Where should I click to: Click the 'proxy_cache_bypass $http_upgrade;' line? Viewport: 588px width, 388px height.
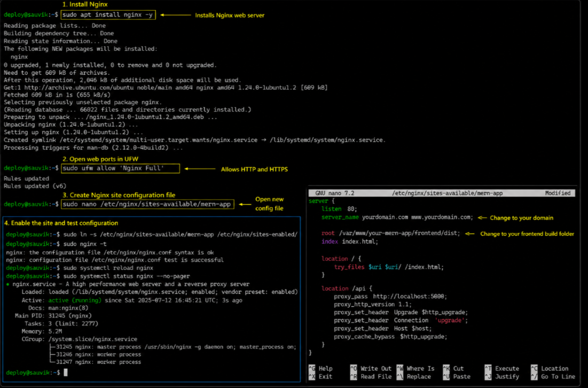pos(390,337)
